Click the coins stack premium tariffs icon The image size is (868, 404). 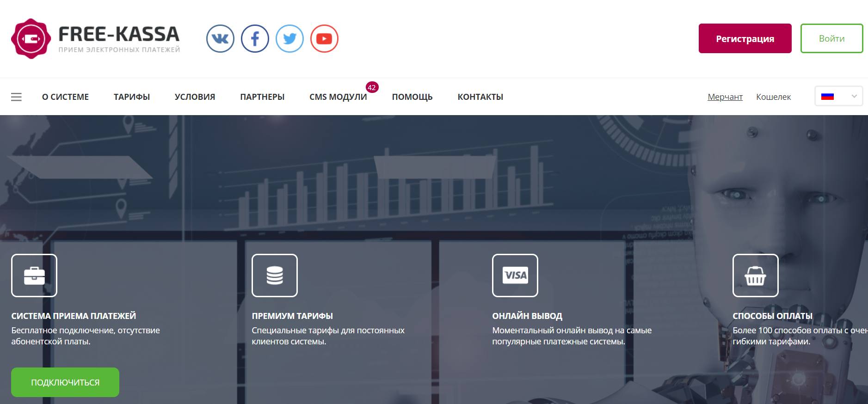[x=275, y=275]
